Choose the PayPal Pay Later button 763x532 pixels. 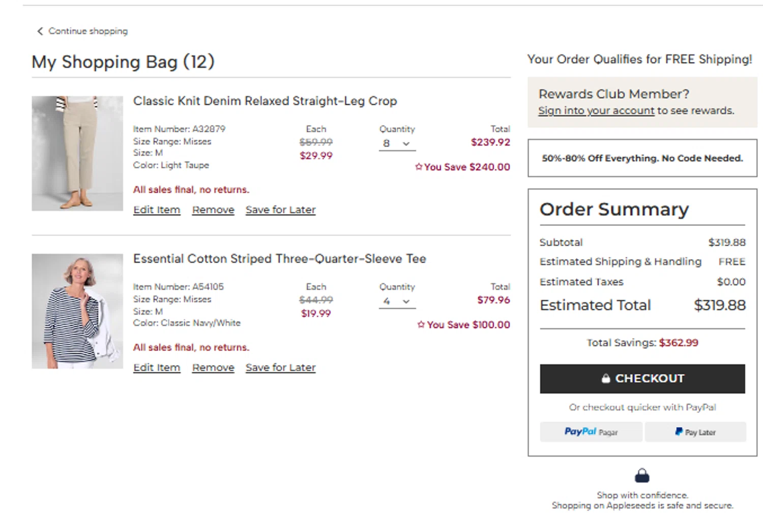pos(695,432)
